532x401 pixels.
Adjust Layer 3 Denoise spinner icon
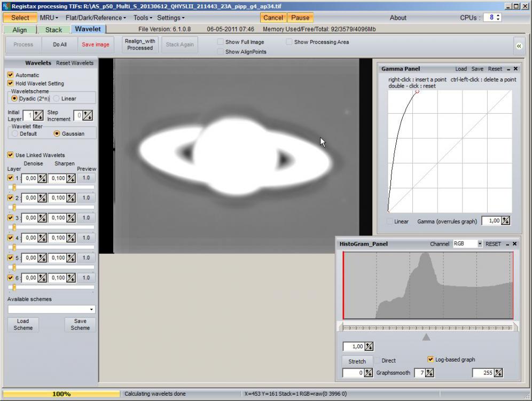(42, 218)
